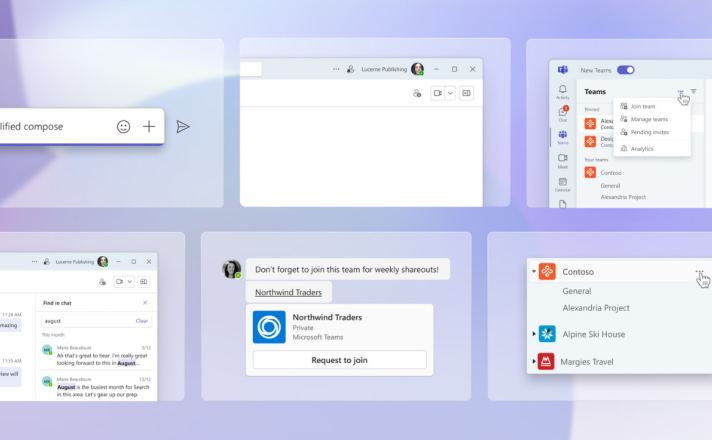Send the message with the paper plane icon
The width and height of the screenshot is (712, 440).
[183, 127]
